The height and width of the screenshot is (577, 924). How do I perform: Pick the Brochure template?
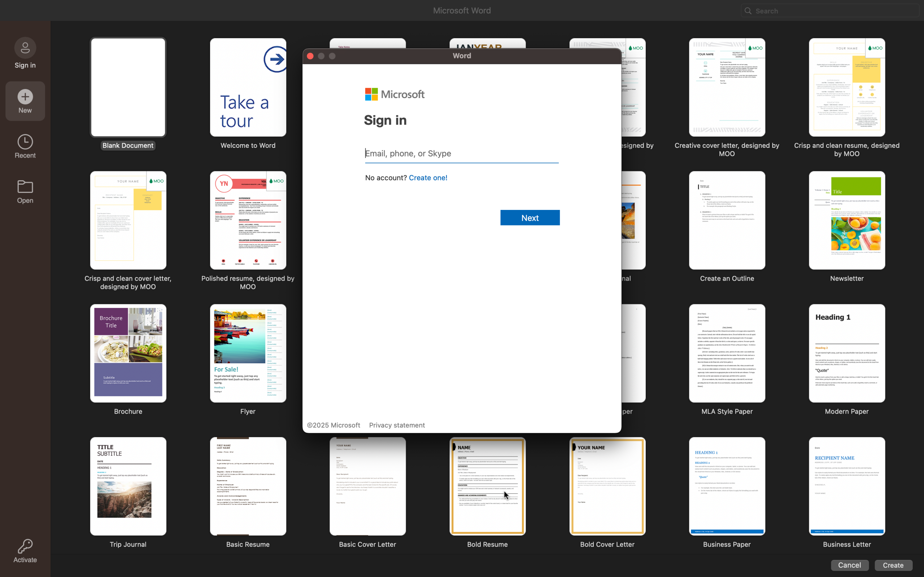click(x=128, y=353)
